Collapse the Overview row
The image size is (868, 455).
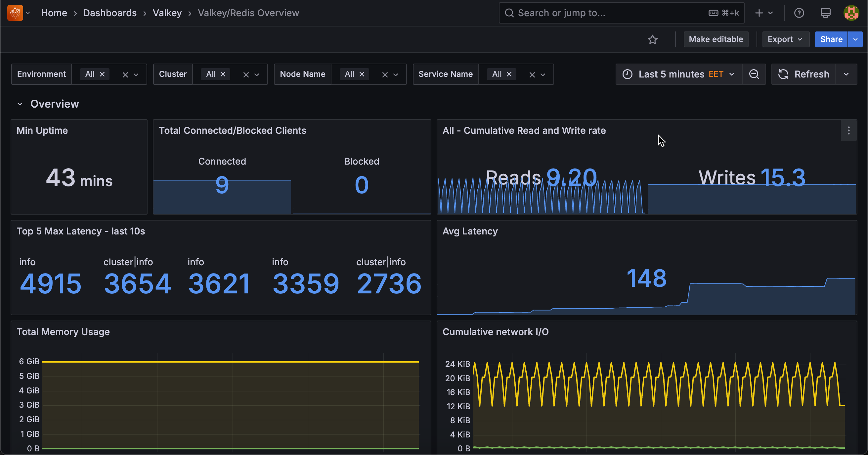pyautogui.click(x=20, y=104)
